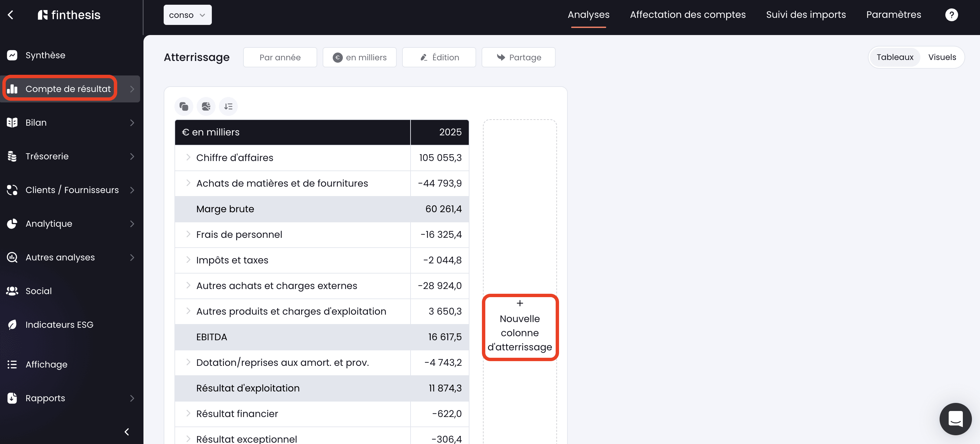Open the conso dropdown
Viewport: 980px width, 444px height.
click(188, 15)
